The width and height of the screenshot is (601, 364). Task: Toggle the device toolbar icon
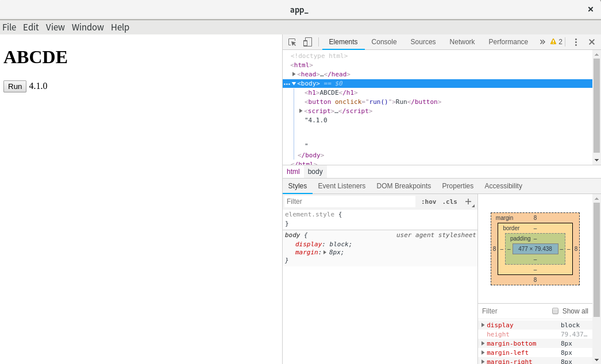[307, 42]
